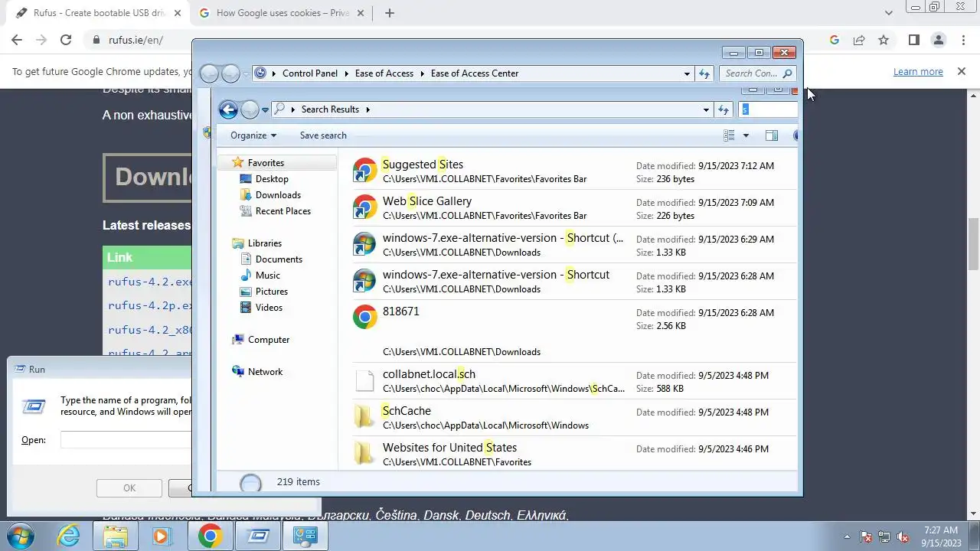
Task: Dismiss the Chrome update infobar
Action: (x=962, y=71)
